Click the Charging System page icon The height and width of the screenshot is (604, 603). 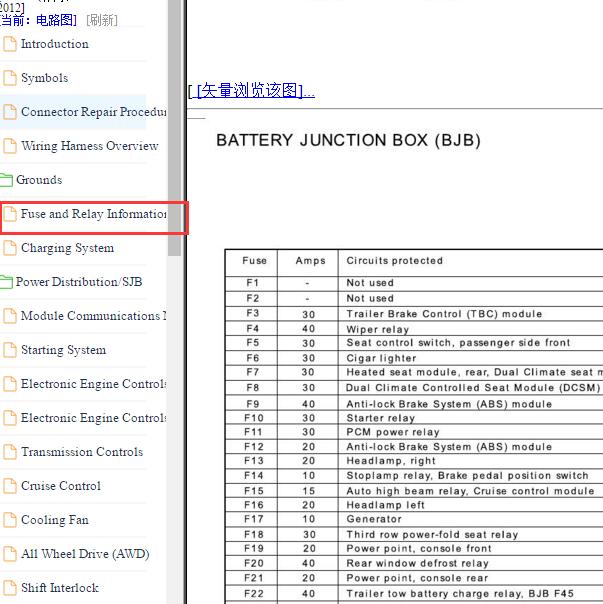(x=10, y=248)
